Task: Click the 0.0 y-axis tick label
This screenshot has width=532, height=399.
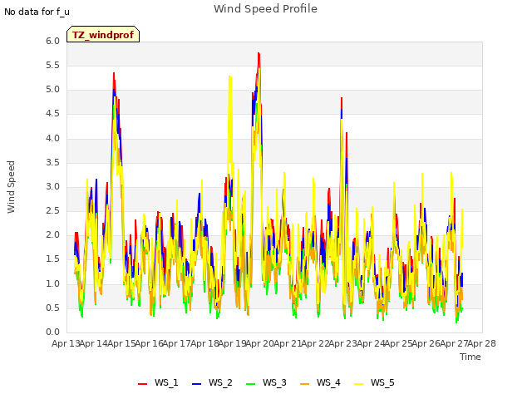Action: tap(53, 332)
